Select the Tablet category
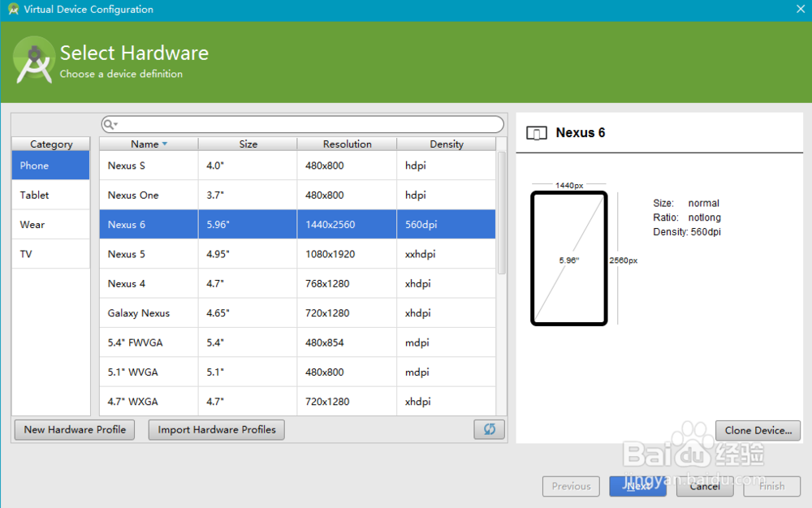Viewport: 812px width, 508px height. (x=50, y=195)
